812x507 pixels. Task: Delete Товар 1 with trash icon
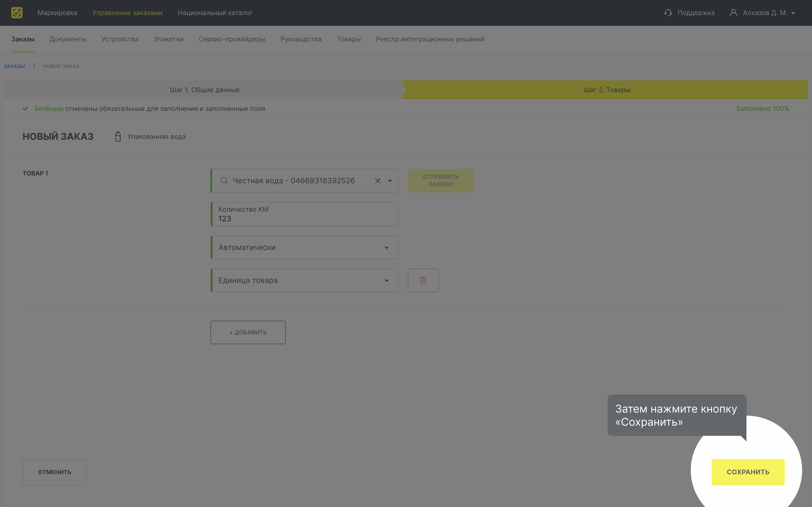click(423, 280)
